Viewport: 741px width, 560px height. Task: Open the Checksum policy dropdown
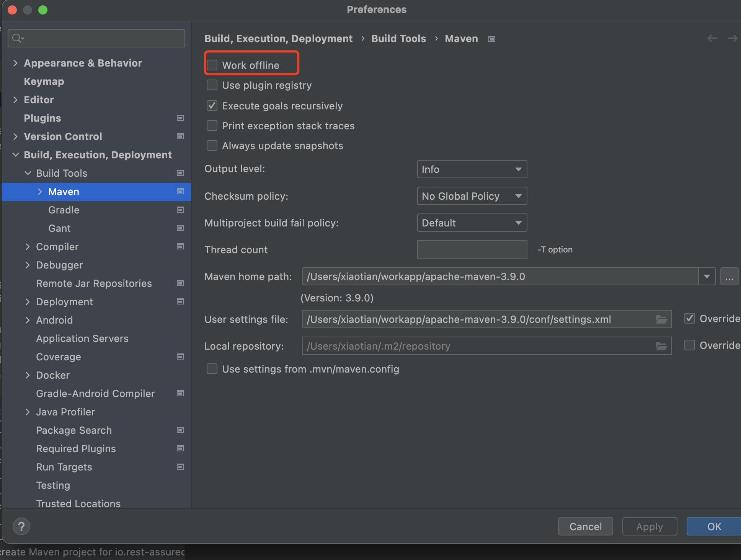click(472, 196)
